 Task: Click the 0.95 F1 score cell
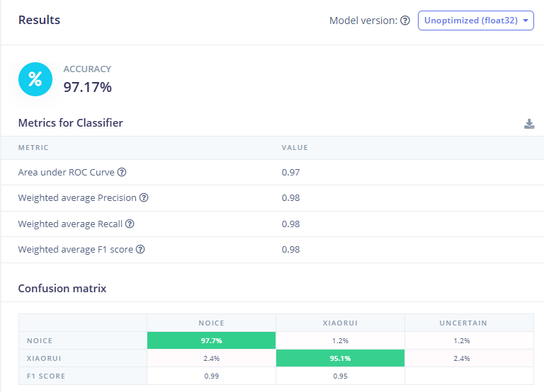click(340, 376)
